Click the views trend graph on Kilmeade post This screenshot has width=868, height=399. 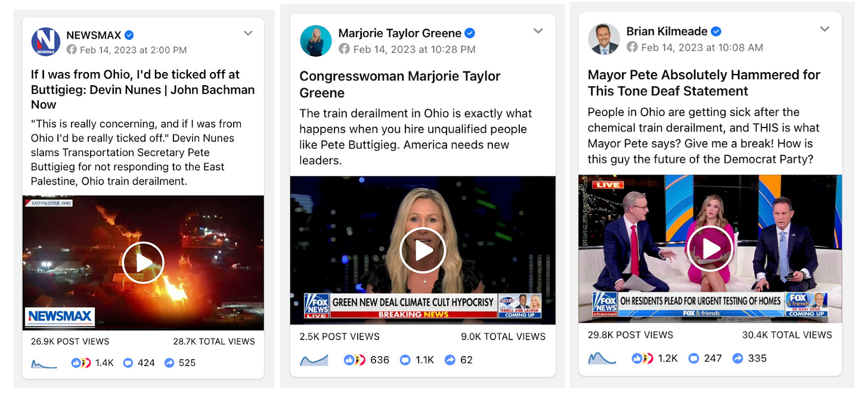[602, 359]
